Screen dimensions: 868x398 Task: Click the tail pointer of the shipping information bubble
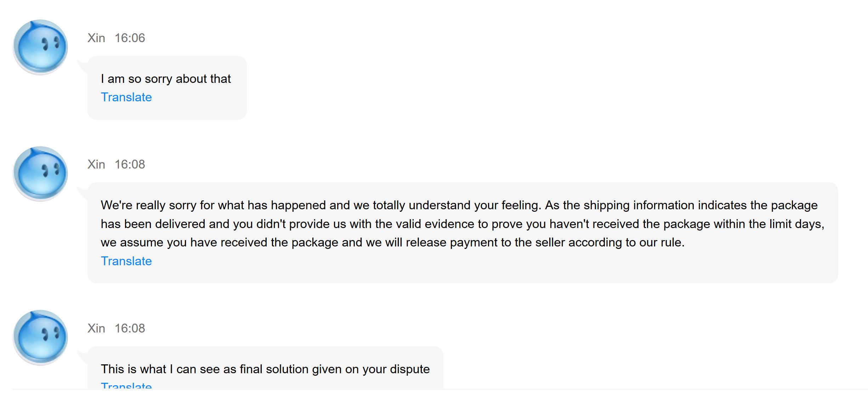tap(83, 192)
